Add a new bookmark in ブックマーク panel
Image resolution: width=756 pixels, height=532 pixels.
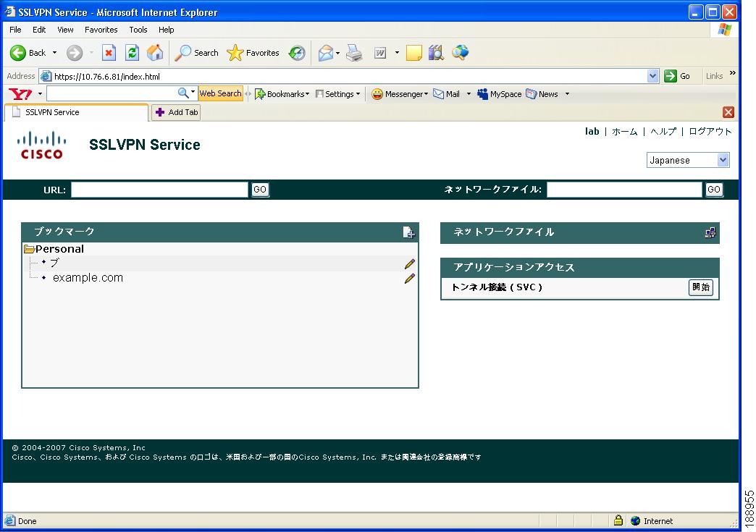tap(408, 233)
